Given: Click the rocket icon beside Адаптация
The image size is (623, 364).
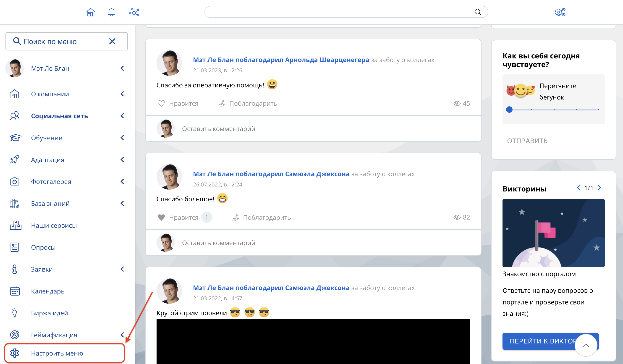Looking at the screenshot, I should [15, 160].
